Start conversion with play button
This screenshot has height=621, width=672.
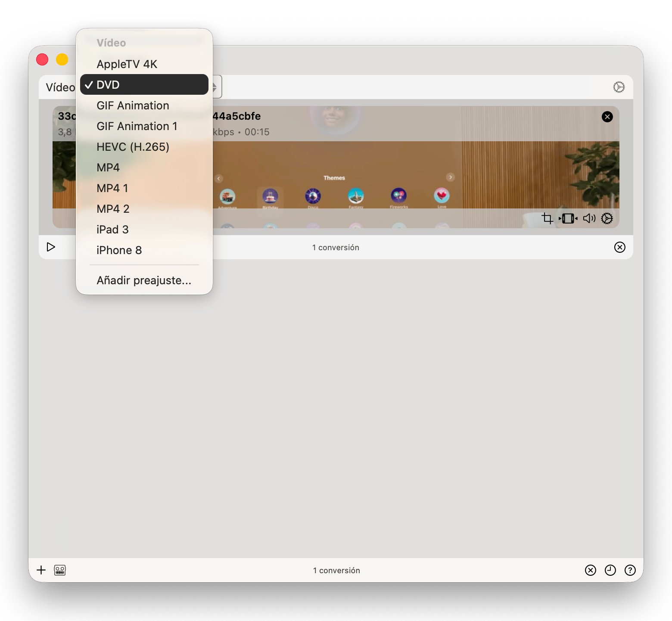coord(51,247)
